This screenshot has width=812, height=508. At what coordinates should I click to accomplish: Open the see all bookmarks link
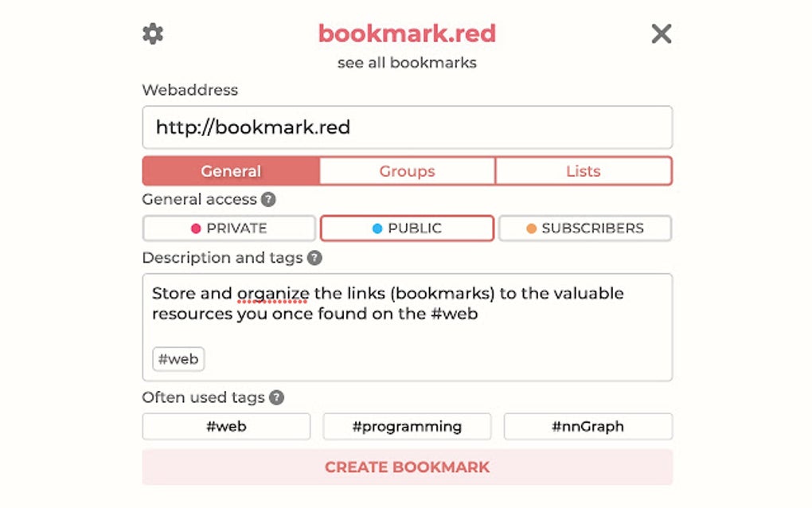[407, 63]
